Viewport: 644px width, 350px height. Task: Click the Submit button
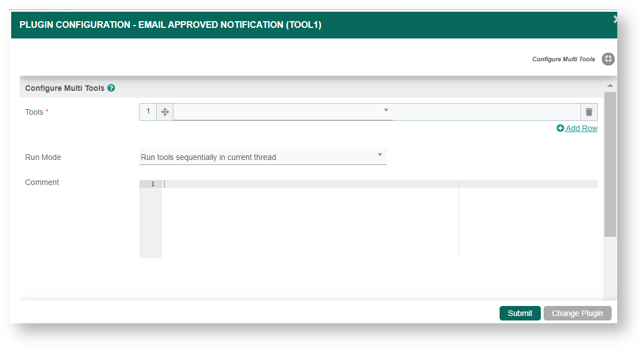(x=520, y=313)
